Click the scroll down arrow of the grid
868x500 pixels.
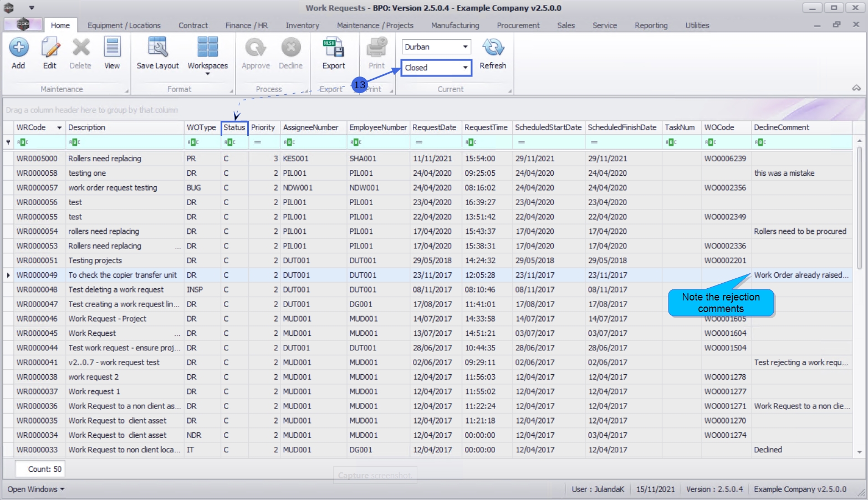[x=860, y=452]
